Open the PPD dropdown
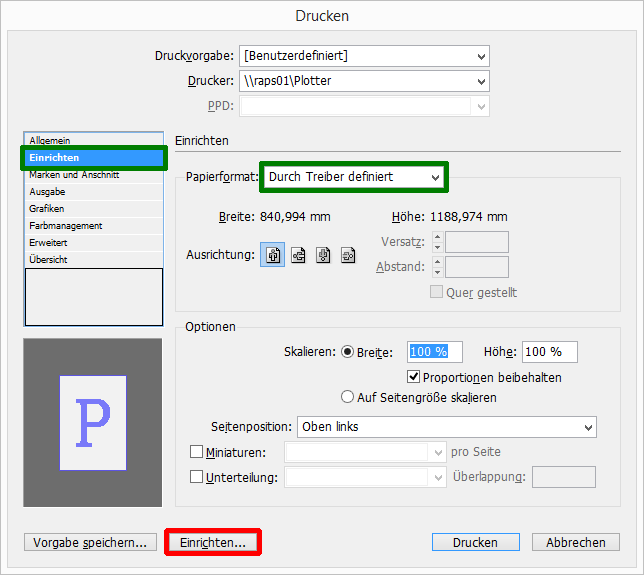 click(364, 106)
